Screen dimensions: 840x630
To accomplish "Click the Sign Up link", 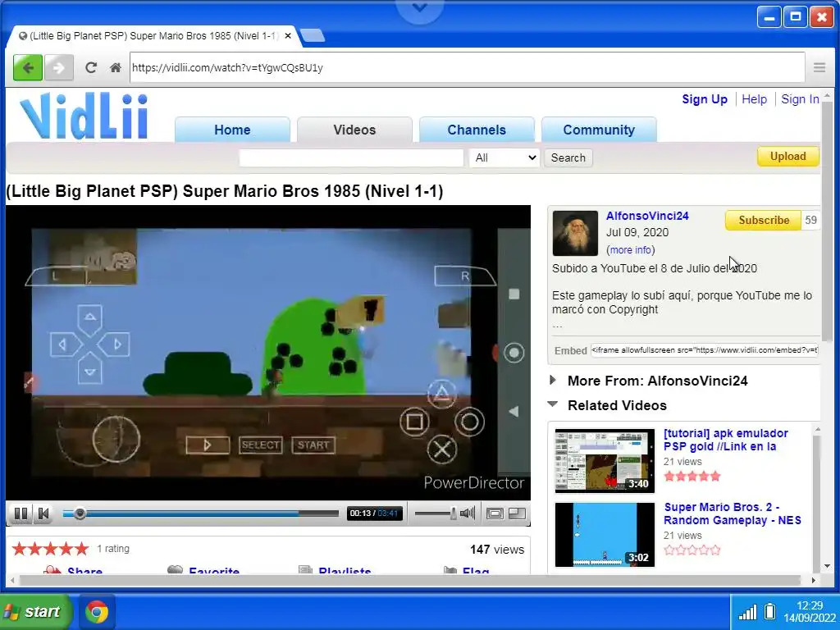I will click(x=705, y=99).
